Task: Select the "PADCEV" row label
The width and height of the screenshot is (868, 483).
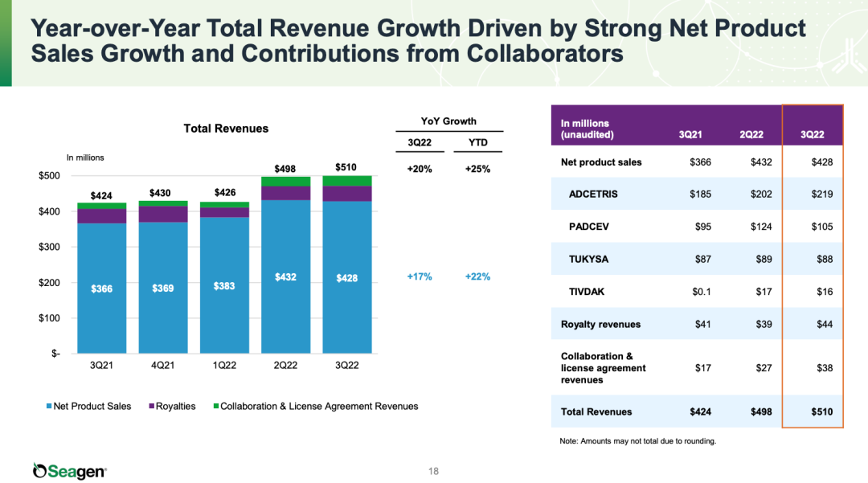Action: 588,227
